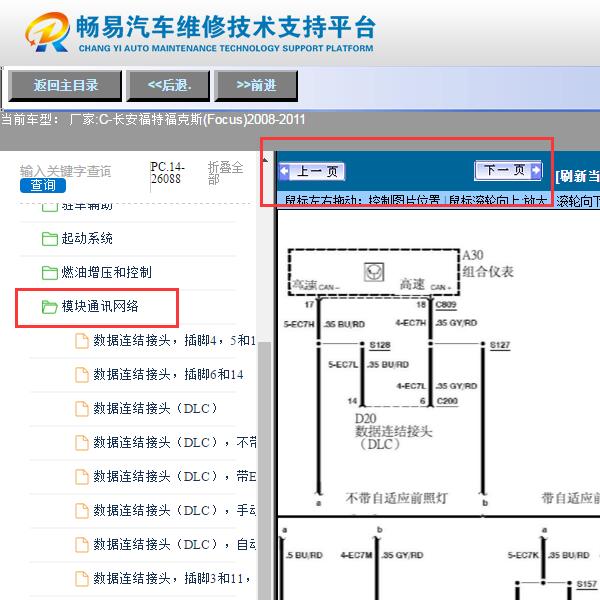Open 数据连结接头（DLC），不带 document

[x=175, y=442]
